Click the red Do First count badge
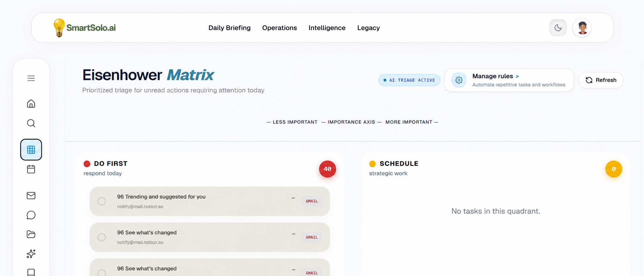This screenshot has width=644, height=276. click(x=327, y=169)
